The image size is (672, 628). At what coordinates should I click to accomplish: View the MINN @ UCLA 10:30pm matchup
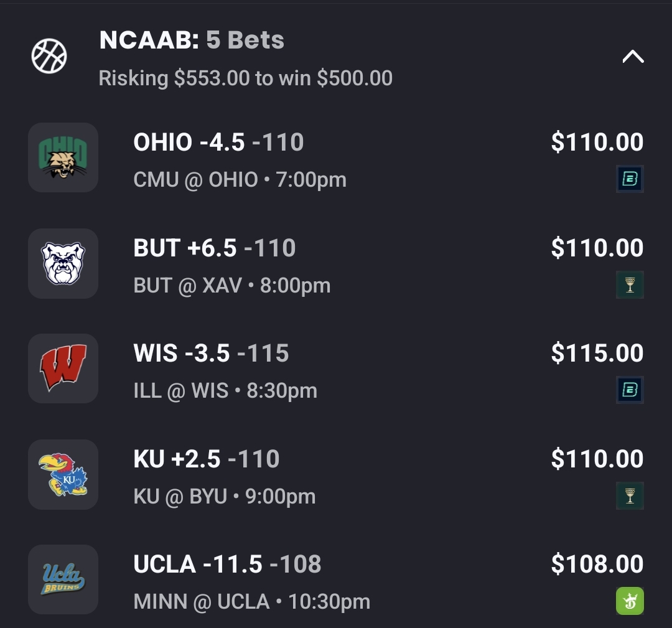pyautogui.click(x=251, y=602)
